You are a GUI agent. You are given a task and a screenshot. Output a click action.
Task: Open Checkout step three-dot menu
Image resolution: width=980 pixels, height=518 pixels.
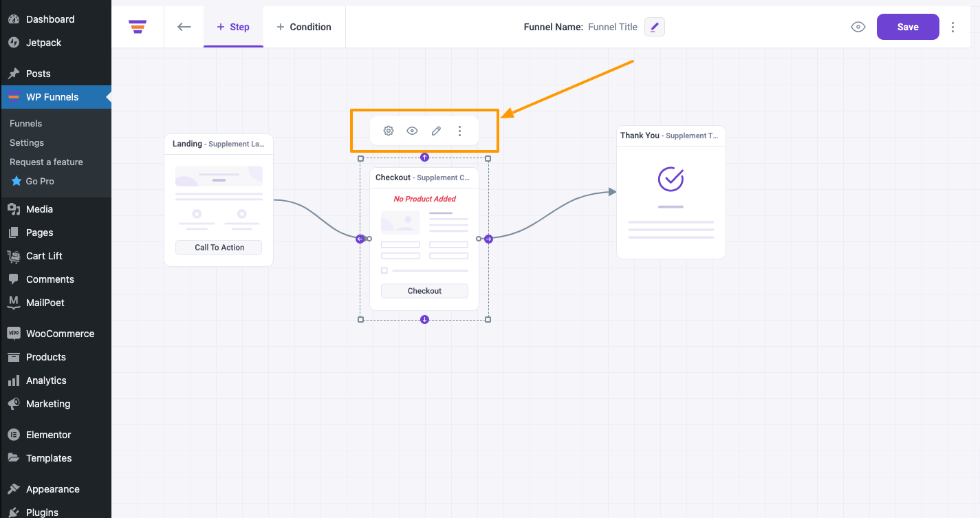point(460,131)
